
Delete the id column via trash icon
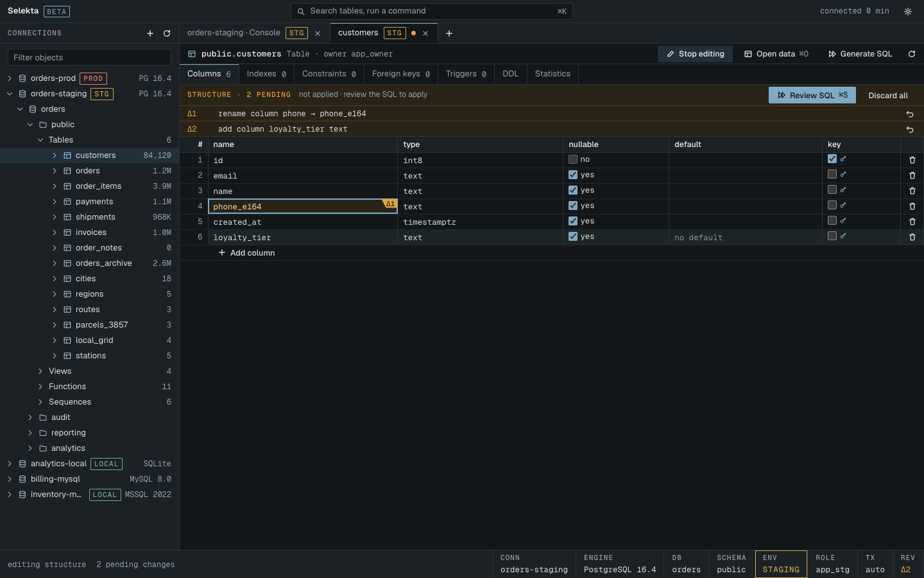912,160
